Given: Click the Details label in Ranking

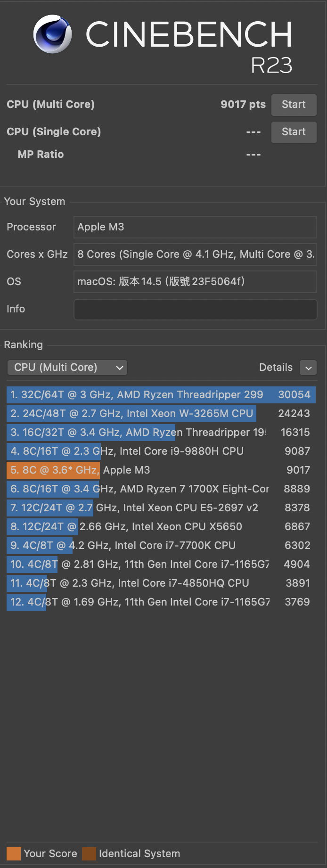Looking at the screenshot, I should click(276, 368).
